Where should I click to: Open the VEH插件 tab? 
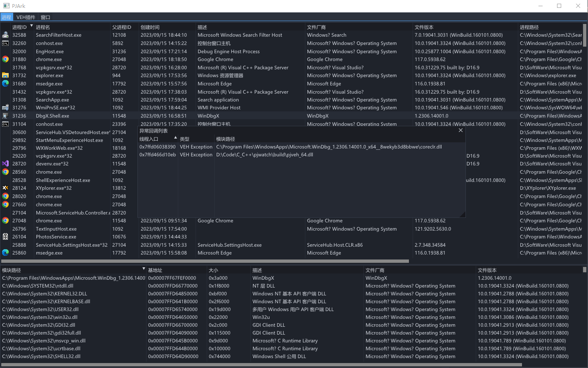(x=26, y=17)
